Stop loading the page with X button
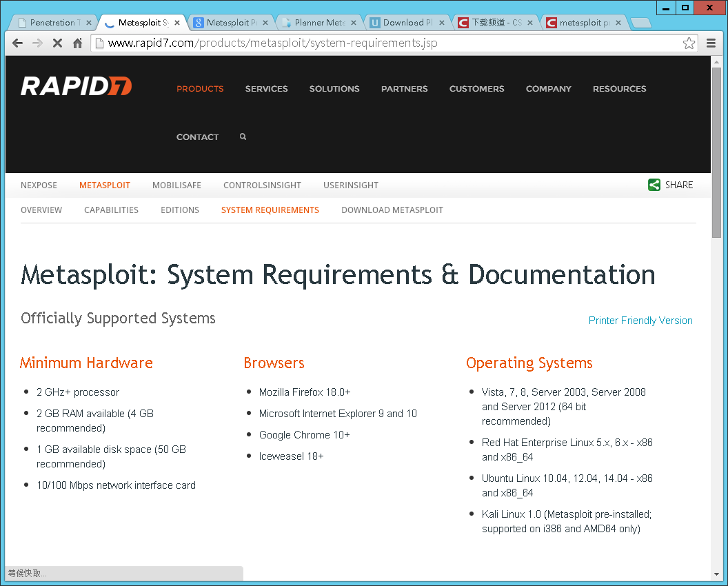Screen dimensions: 728x586 [58, 43]
